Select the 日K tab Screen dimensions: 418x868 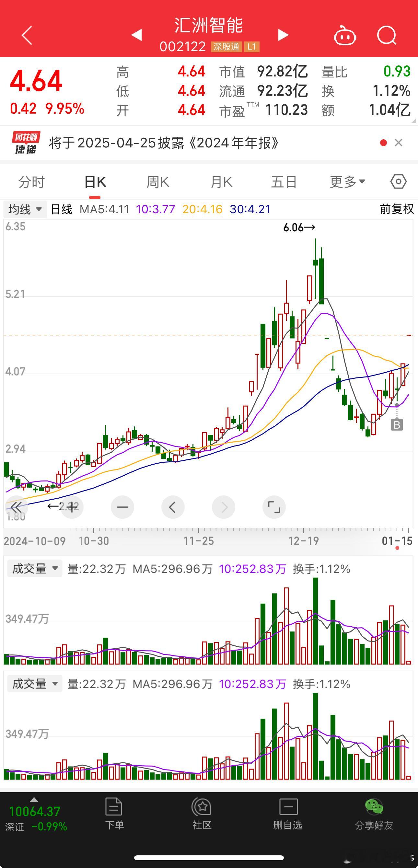tap(95, 182)
